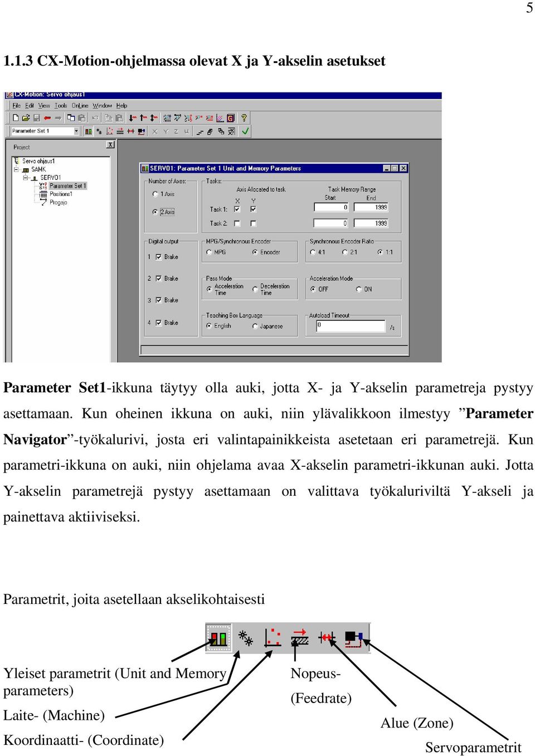The image size is (535, 756).
Task: Click the Paste toolbar icon
Action: [81, 118]
